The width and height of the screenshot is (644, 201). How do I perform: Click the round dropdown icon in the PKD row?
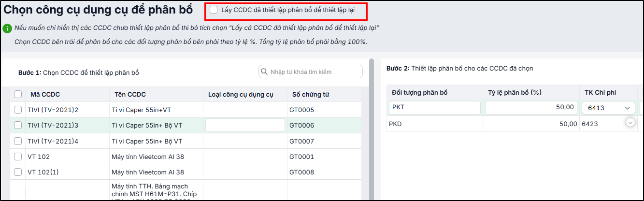click(x=630, y=123)
